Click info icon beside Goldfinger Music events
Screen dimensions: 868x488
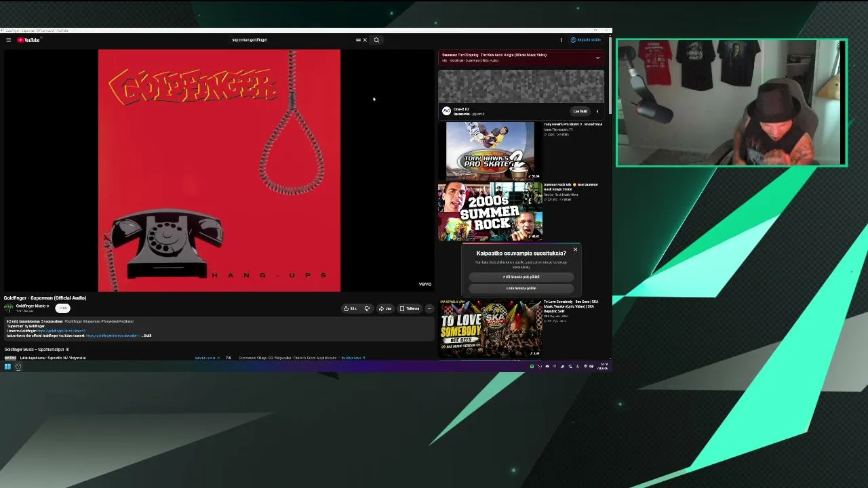[x=67, y=350]
